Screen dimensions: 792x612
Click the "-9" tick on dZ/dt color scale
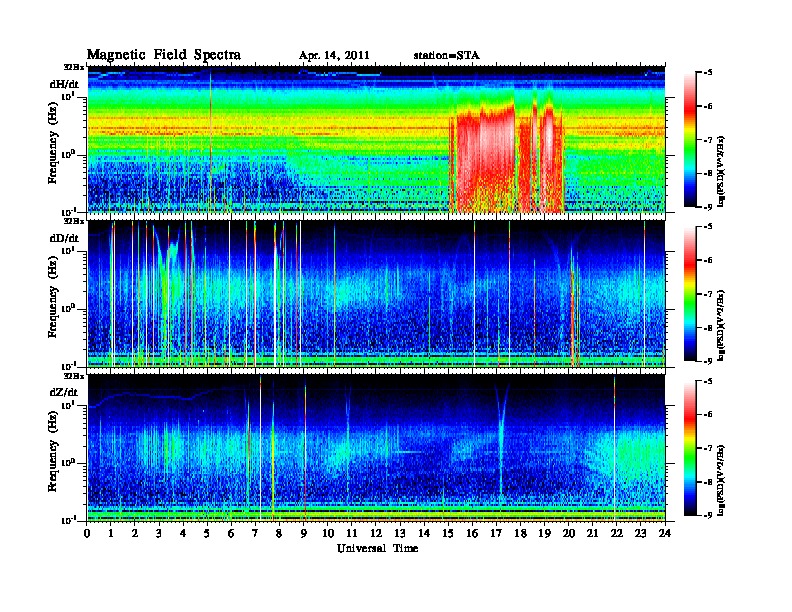[707, 515]
